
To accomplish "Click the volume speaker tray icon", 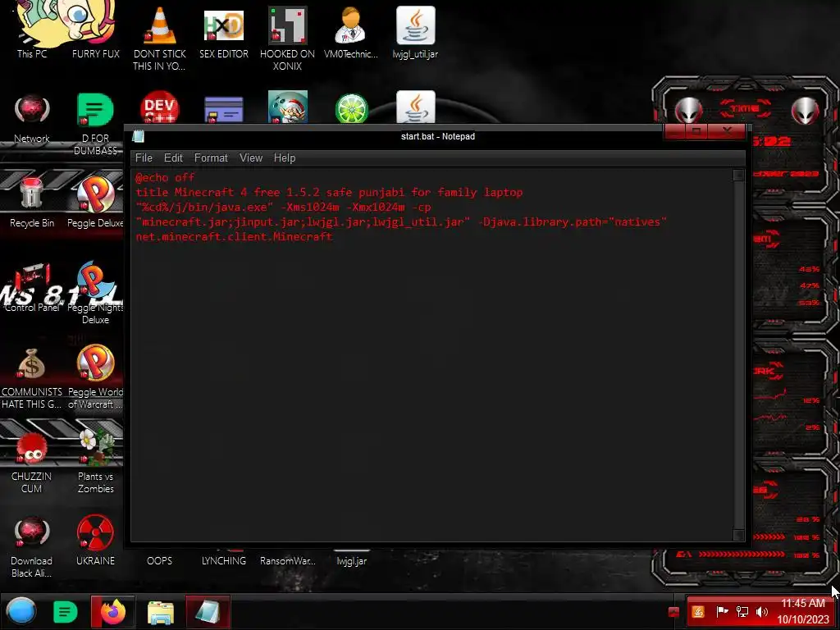I will click(762, 612).
